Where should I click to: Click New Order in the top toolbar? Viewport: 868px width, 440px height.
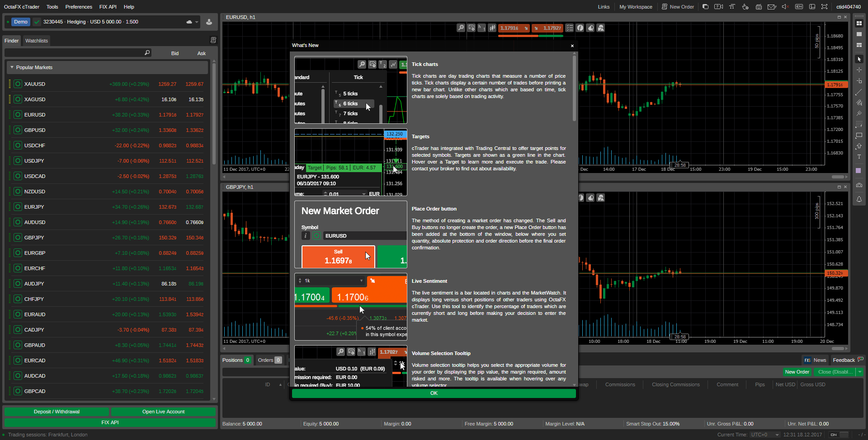click(x=678, y=7)
